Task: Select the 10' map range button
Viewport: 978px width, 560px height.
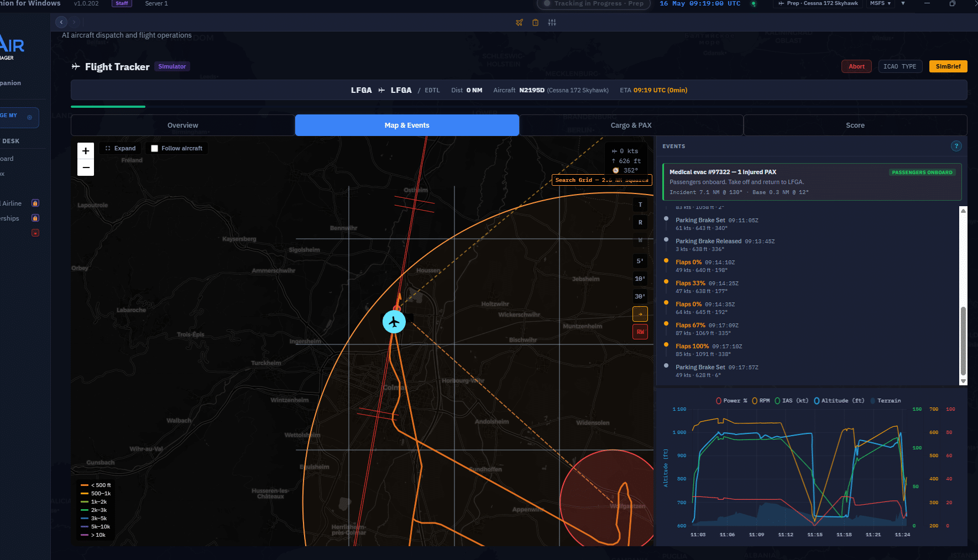Action: tap(640, 279)
